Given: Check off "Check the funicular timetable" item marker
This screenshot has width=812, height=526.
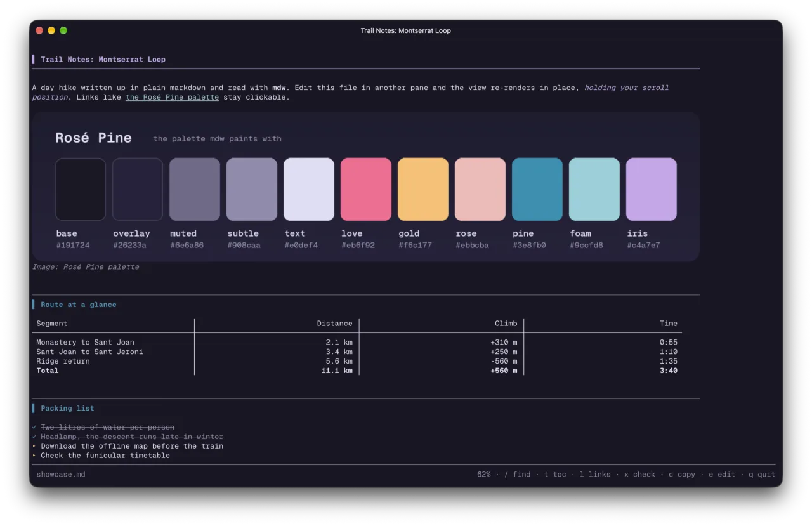Looking at the screenshot, I should [34, 456].
